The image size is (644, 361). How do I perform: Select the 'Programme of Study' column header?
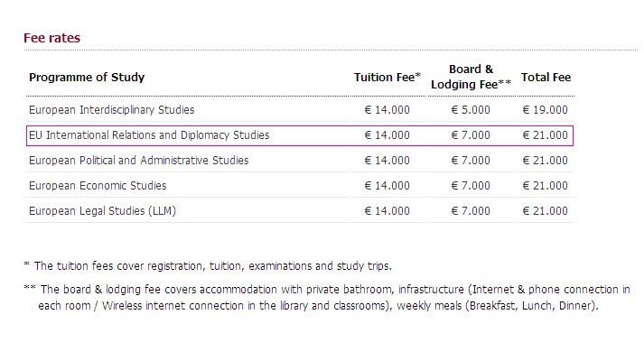tap(87, 78)
